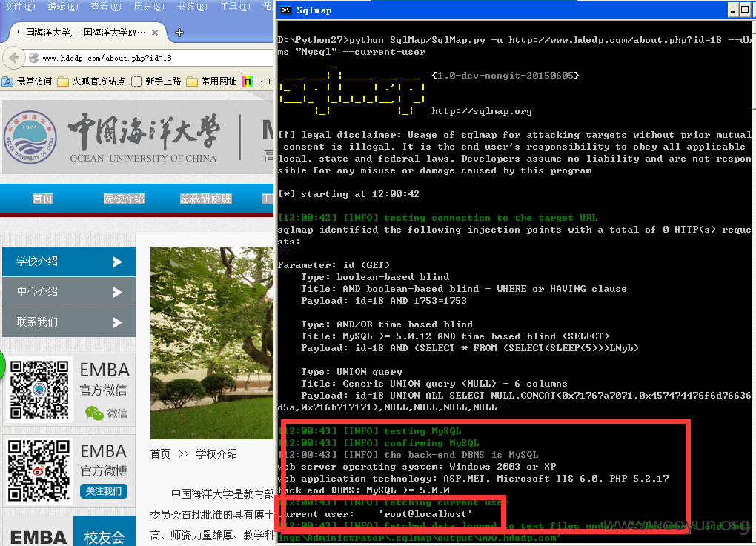Minimize the Sqlmap console window
This screenshot has width=756, height=546.
pyautogui.click(x=733, y=10)
